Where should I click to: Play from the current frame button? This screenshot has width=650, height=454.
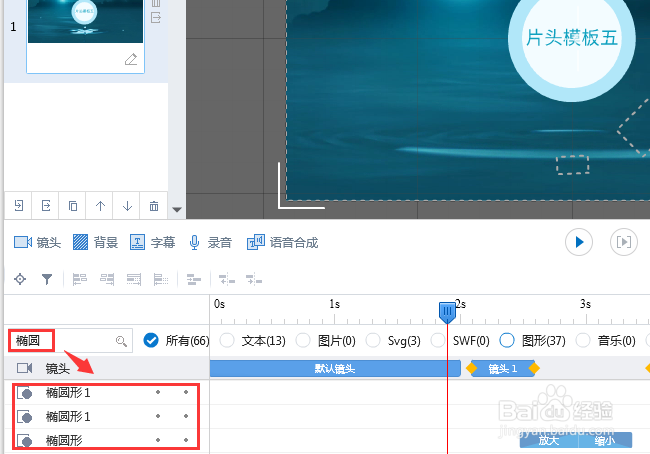pyautogui.click(x=624, y=242)
